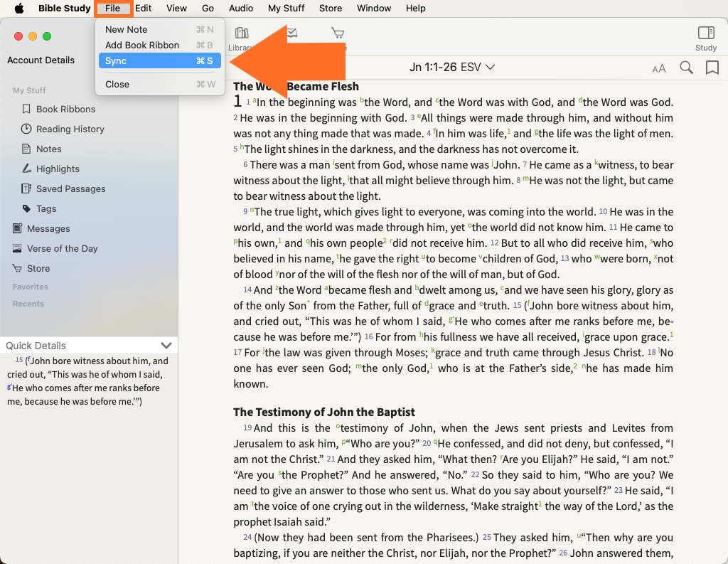Image resolution: width=728 pixels, height=564 pixels.
Task: Click the Favorites sidebar section header
Action: 30,287
